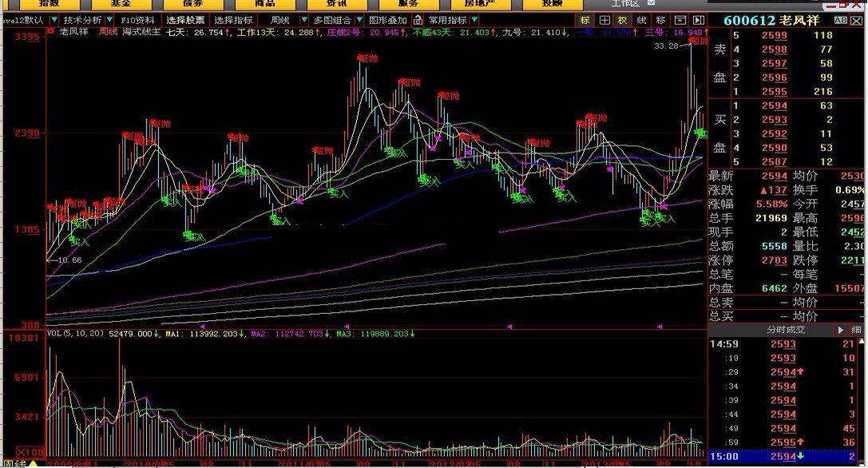The width and height of the screenshot is (868, 468).
Task: Click the 涨停 2703 limit-up value
Action: [774, 260]
